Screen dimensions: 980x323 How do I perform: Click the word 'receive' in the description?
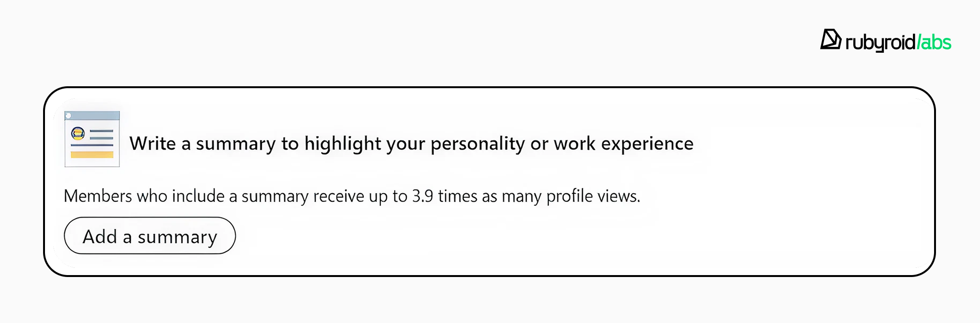click(338, 196)
